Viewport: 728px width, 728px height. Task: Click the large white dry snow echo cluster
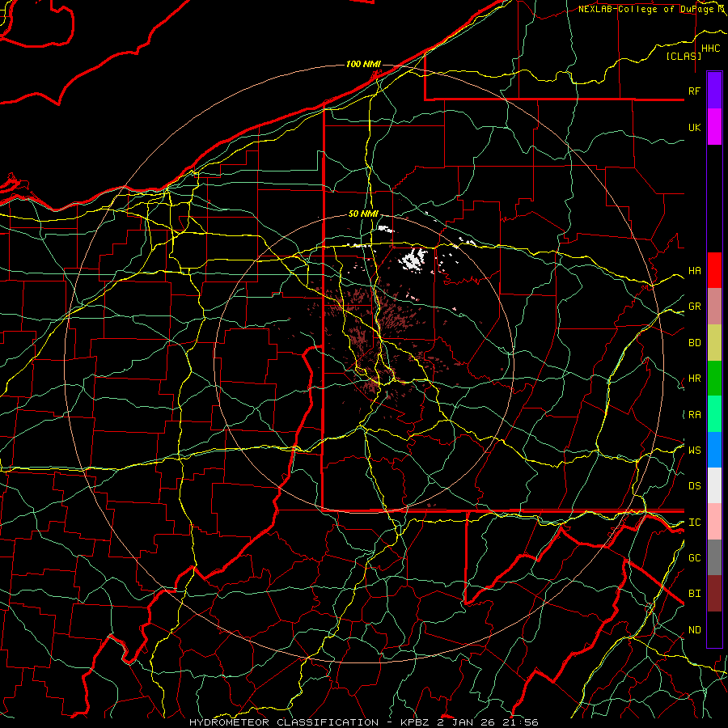tap(413, 259)
